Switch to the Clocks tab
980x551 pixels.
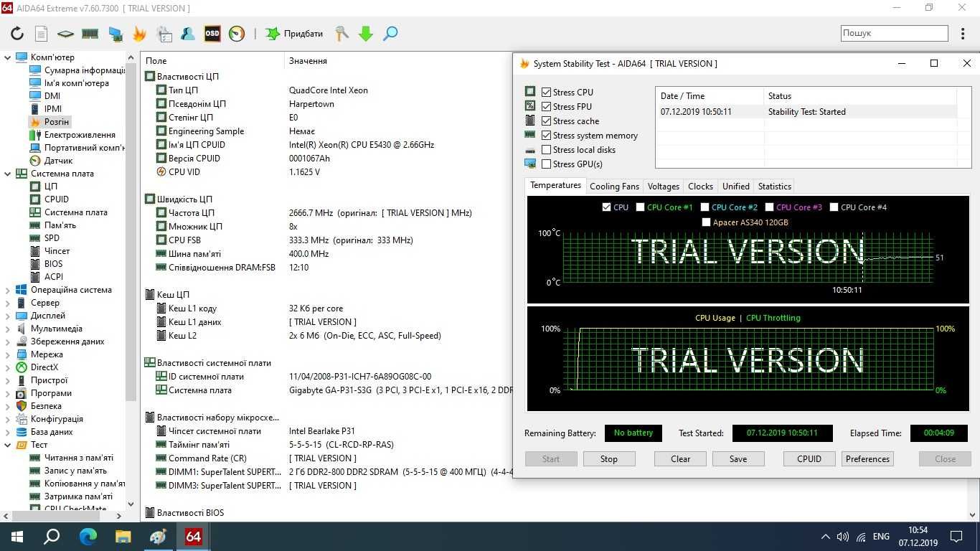pos(700,187)
